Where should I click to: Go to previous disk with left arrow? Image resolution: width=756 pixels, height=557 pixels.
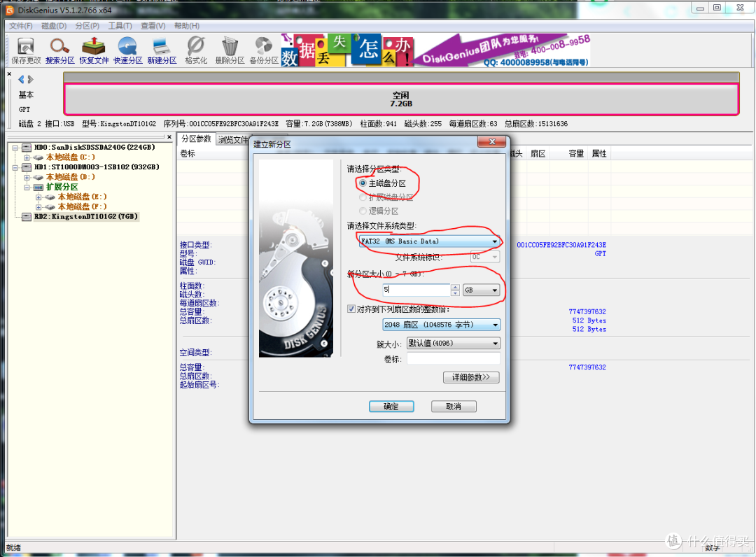click(21, 80)
